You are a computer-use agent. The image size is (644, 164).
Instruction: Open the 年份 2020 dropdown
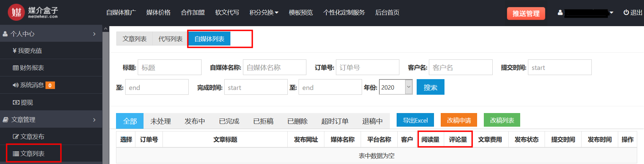396,87
